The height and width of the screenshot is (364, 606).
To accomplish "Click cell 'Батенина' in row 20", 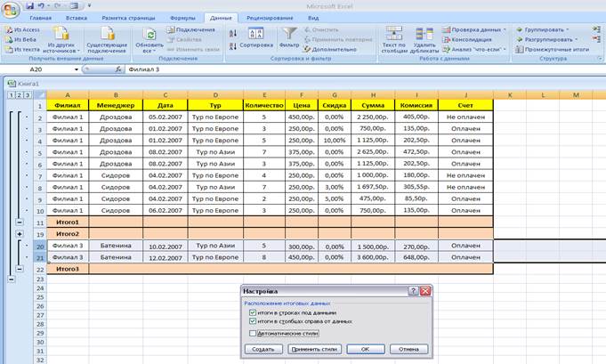I will 116,246.
